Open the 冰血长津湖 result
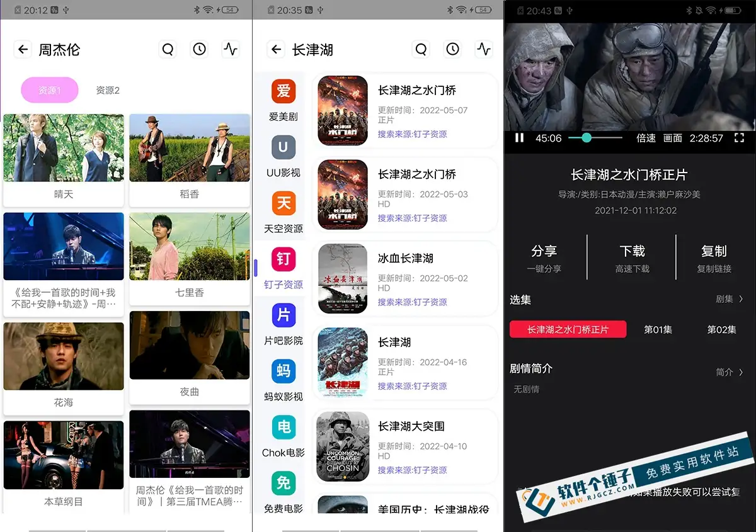Screen dimensions: 756x532 click(406, 279)
